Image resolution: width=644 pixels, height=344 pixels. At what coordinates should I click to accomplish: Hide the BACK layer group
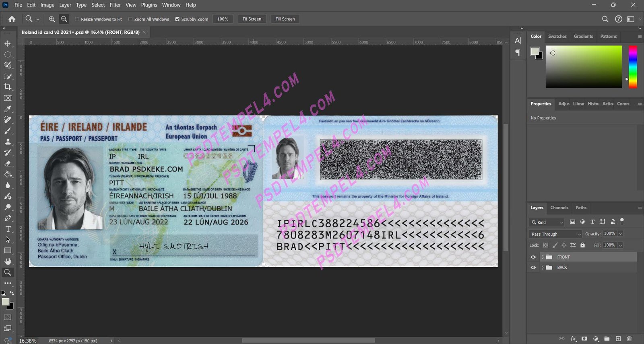coord(533,268)
